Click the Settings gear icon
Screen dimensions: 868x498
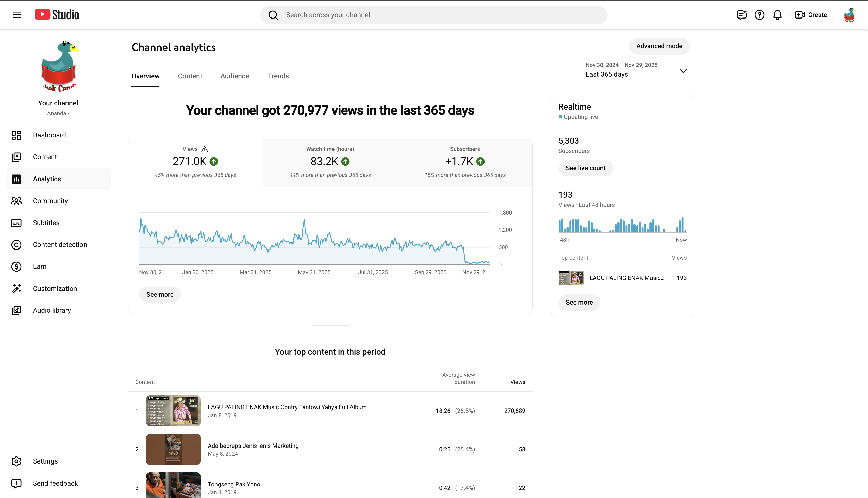16,461
